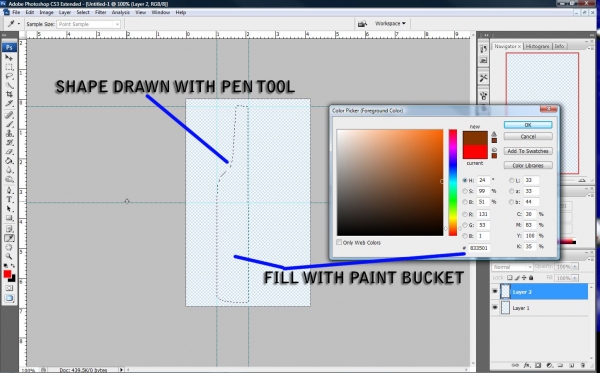Select the Lasso tool
The width and height of the screenshot is (600, 373).
point(9,76)
